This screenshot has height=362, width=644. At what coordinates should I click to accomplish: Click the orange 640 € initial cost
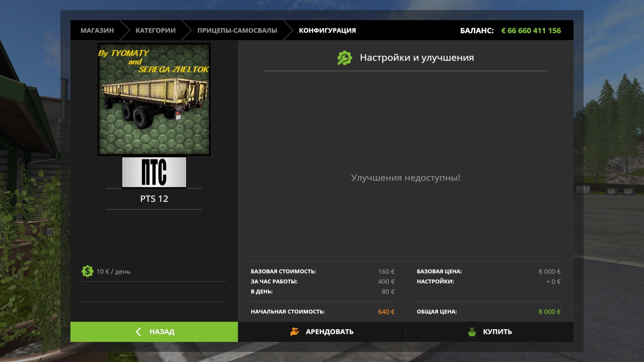(386, 312)
